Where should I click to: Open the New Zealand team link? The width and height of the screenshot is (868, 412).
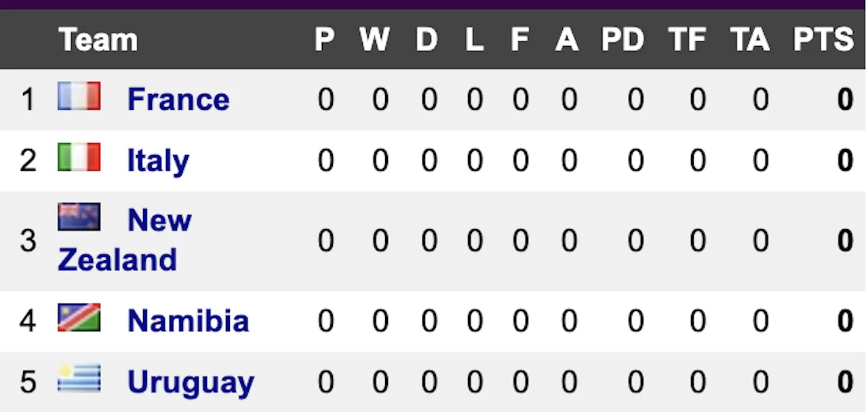(159, 220)
